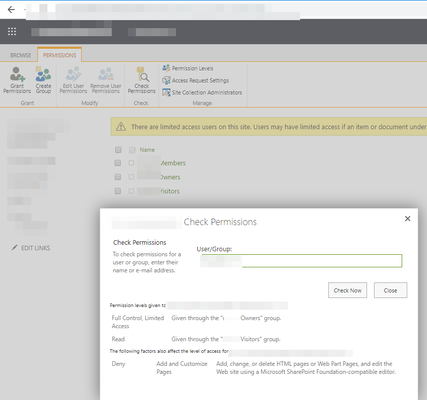Image resolution: width=427 pixels, height=400 pixels.
Task: Open Permission Levels
Action: pyautogui.click(x=188, y=68)
